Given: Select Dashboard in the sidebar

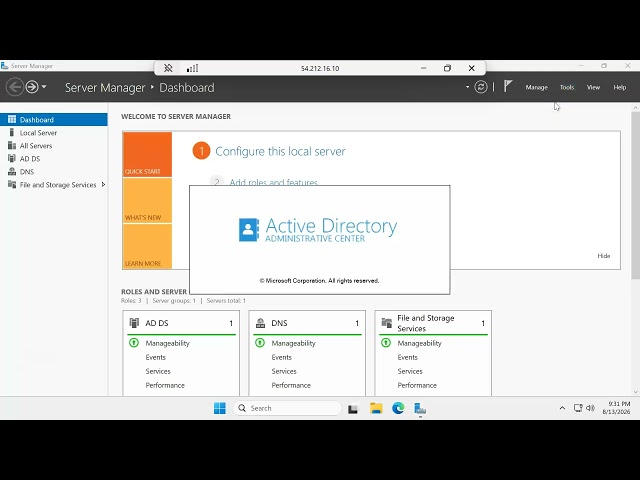Looking at the screenshot, I should (53, 120).
